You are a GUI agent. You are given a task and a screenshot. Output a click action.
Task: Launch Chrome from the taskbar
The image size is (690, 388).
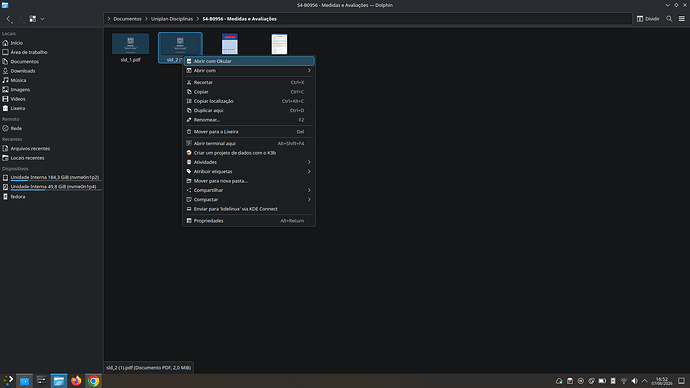point(93,381)
